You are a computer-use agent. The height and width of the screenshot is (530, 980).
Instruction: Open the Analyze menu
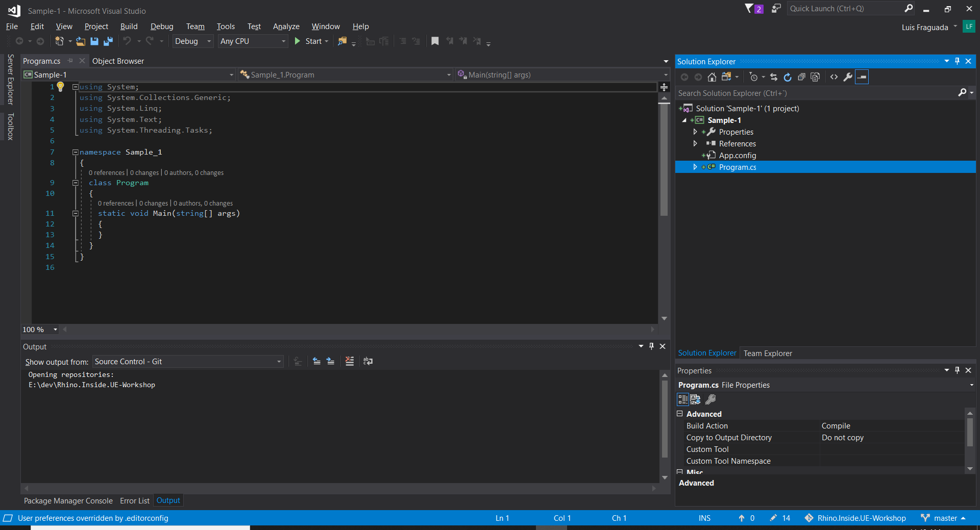point(286,27)
